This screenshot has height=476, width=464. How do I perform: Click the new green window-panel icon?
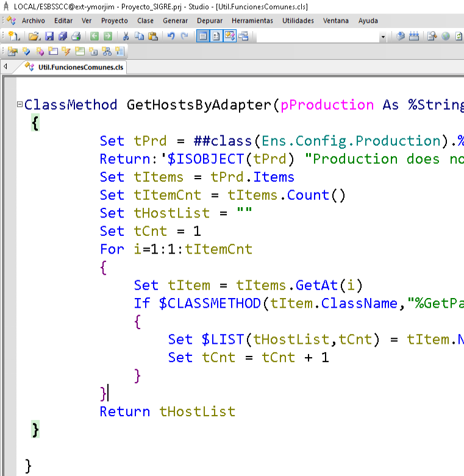79,51
